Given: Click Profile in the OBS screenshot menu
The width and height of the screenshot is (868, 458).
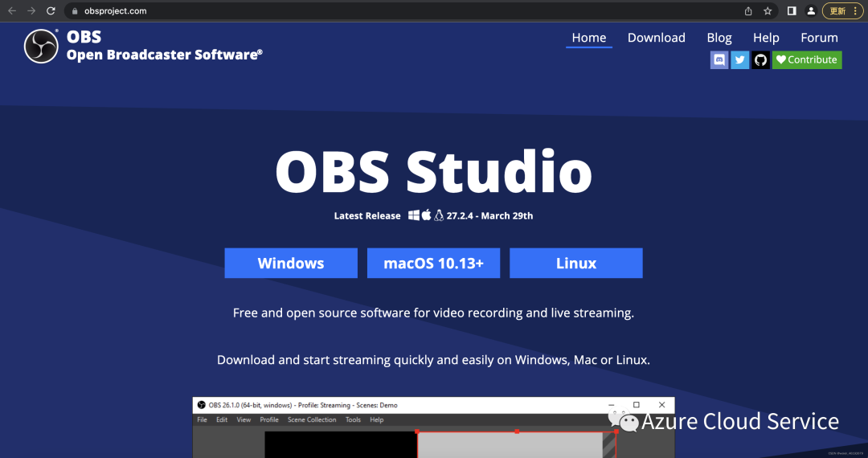Looking at the screenshot, I should [269, 419].
